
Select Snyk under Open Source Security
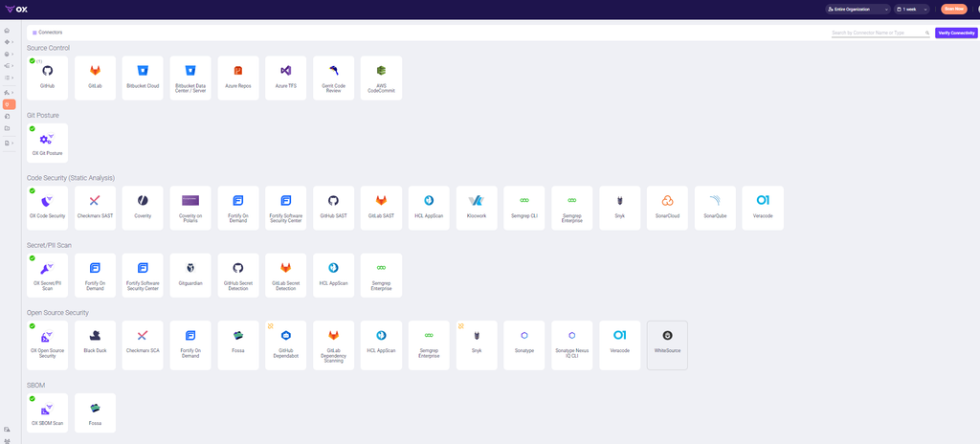tap(477, 345)
